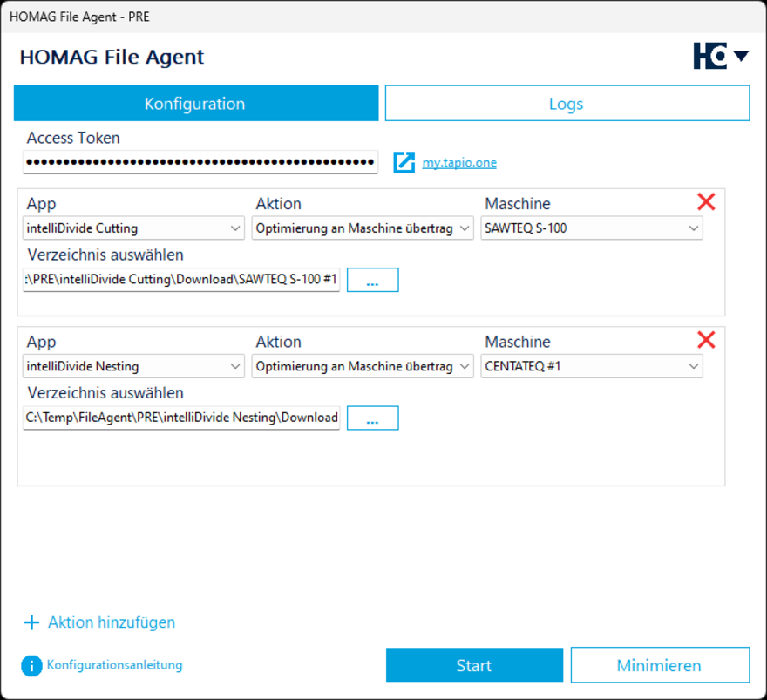Open the HOMAG logo dropdown menu
The image size is (767, 700).
tap(721, 56)
